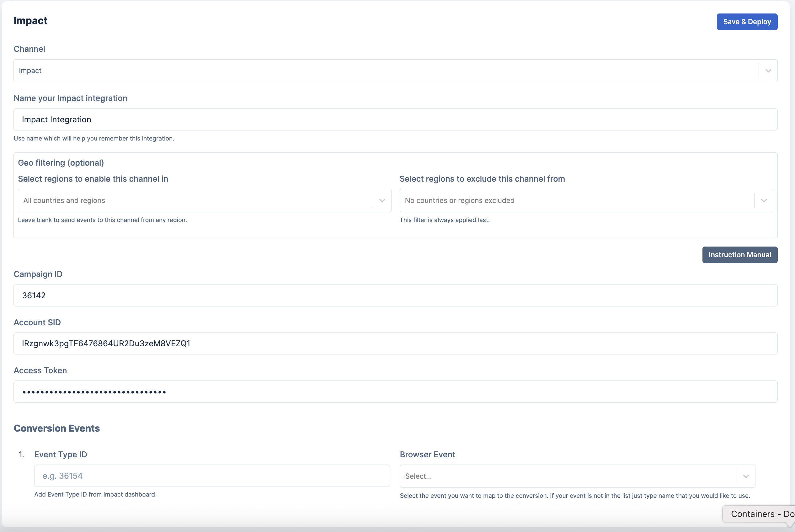
Task: Click the Access Token label text
Action: (40, 370)
